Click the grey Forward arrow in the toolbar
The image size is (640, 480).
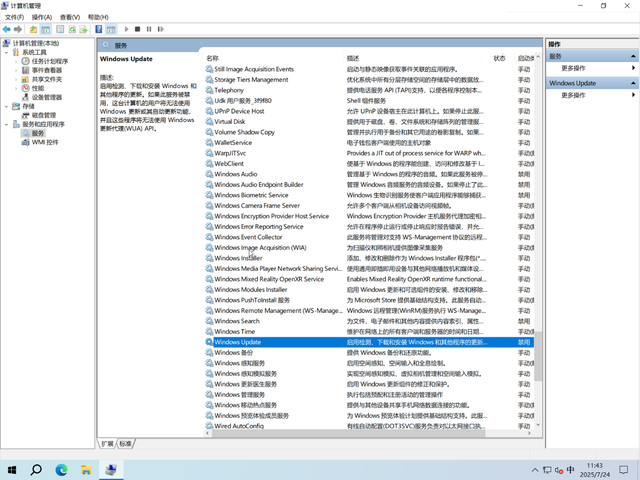click(18, 29)
